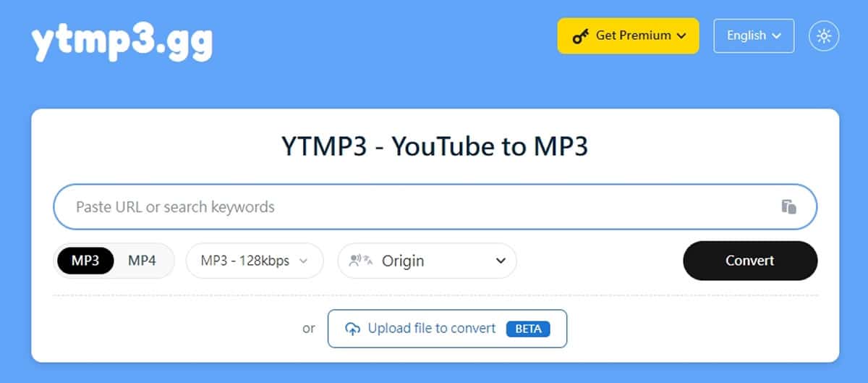Toggle the sun light-mode icon

pyautogui.click(x=824, y=35)
